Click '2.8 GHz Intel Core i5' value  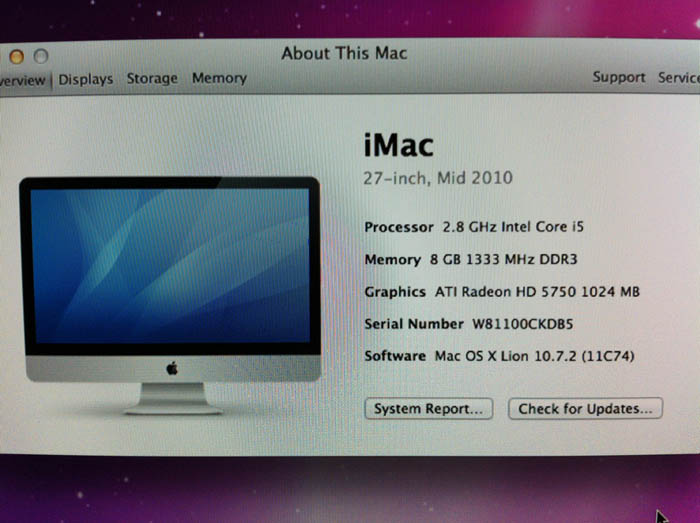coord(513,227)
